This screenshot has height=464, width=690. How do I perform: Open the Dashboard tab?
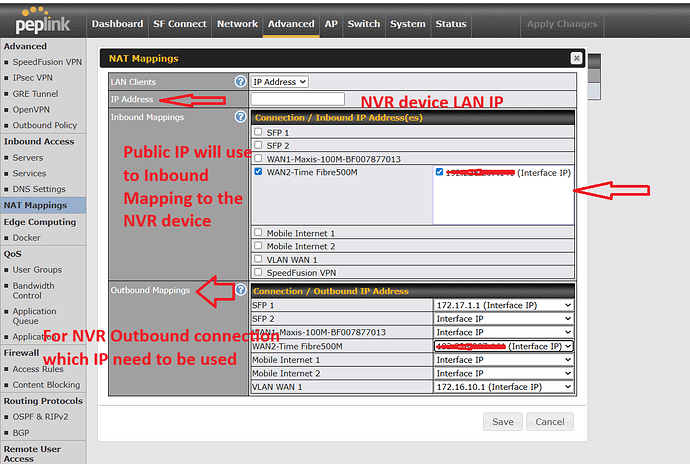(117, 23)
